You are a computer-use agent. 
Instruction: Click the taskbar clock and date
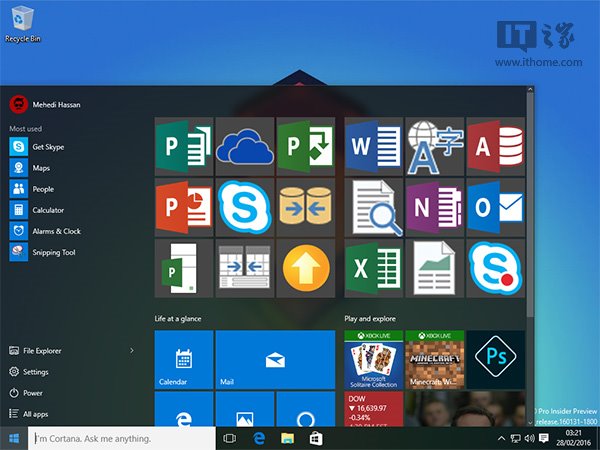573,438
